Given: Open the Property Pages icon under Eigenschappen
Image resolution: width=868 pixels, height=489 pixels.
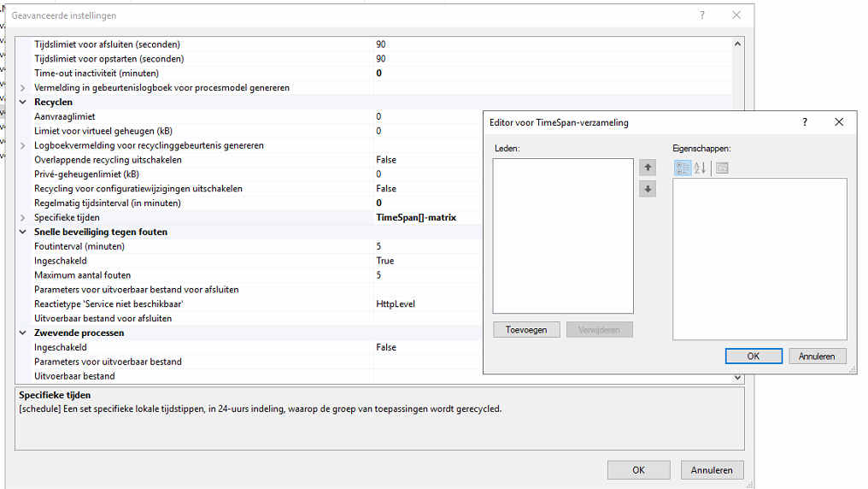Looking at the screenshot, I should 722,168.
